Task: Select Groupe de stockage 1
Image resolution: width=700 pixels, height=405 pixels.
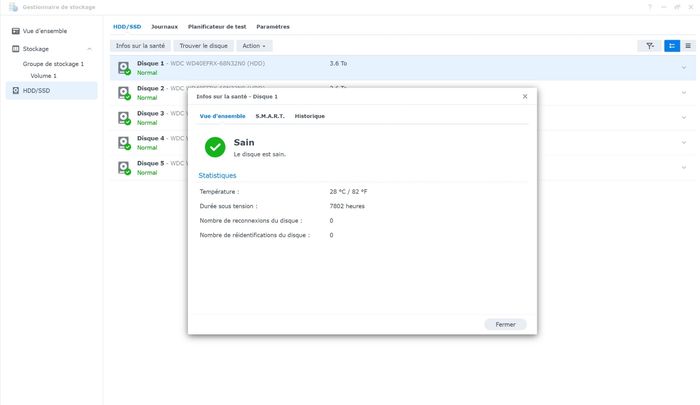Action: [x=53, y=64]
